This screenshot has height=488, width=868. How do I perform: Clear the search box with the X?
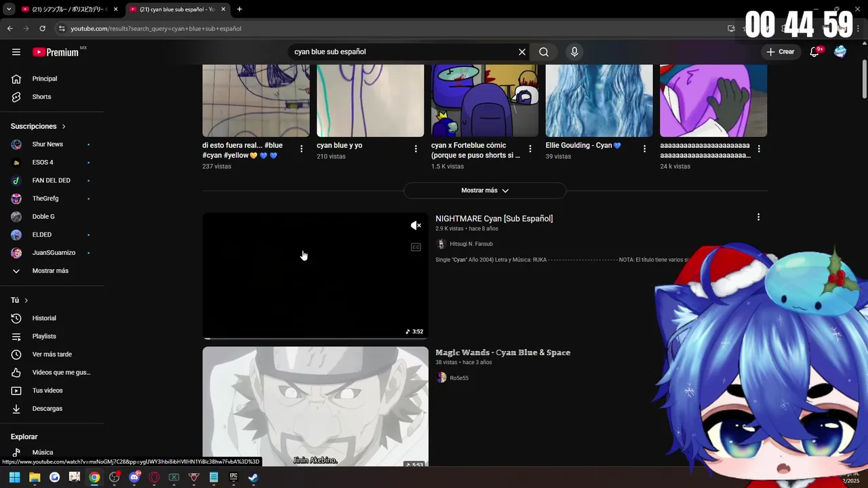pos(522,52)
